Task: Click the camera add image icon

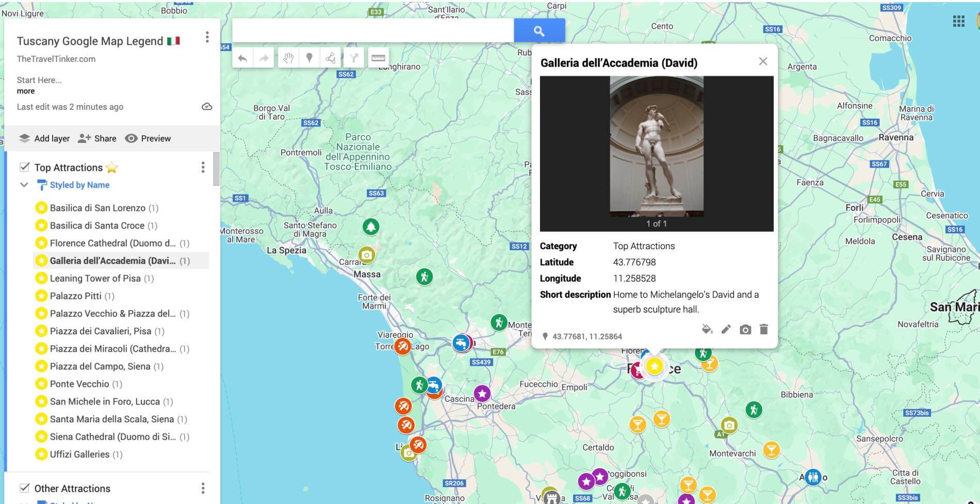Action: coord(745,329)
